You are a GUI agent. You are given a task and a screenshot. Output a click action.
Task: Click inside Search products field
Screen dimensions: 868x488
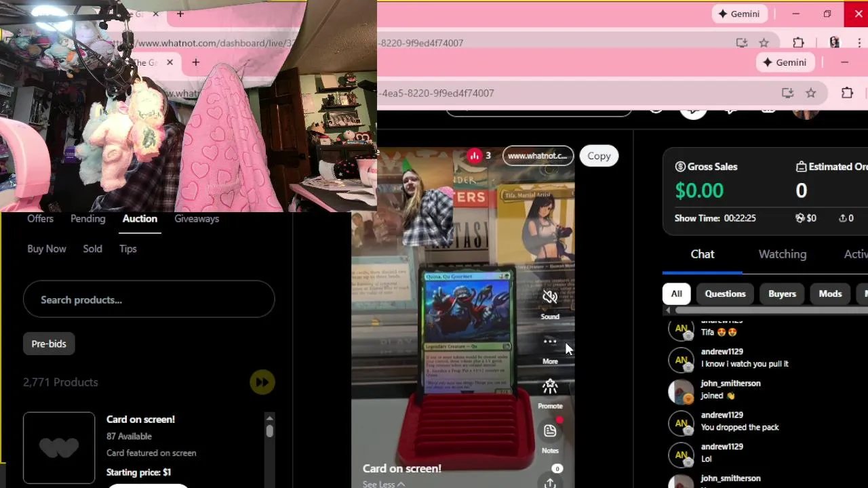pos(149,300)
